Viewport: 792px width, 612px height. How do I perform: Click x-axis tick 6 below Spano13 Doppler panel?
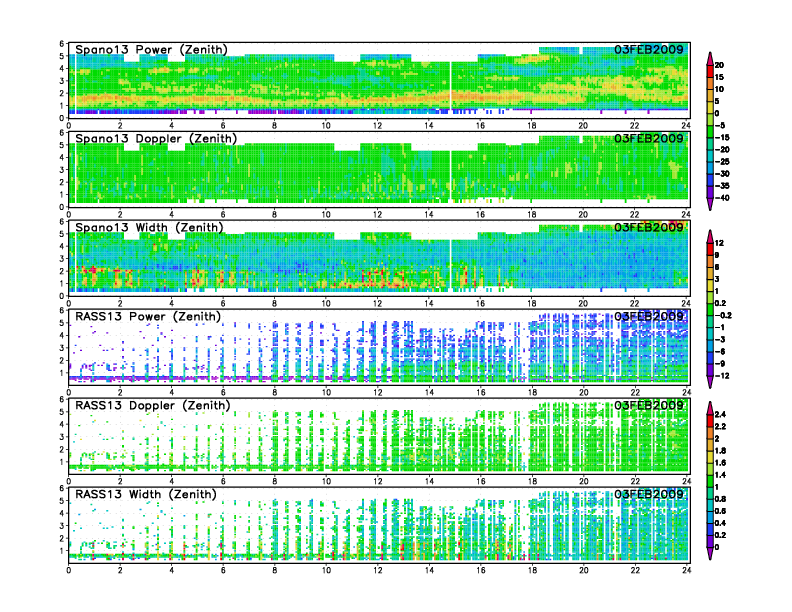[223, 215]
